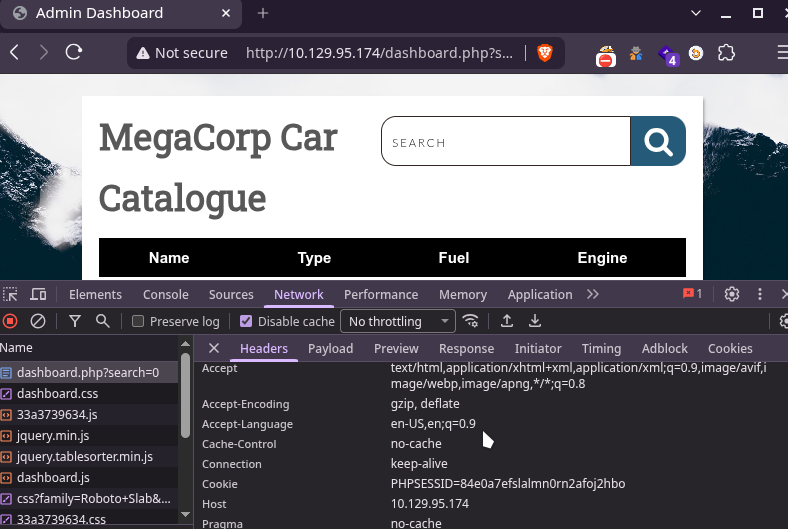The width and height of the screenshot is (788, 529).
Task: Open DevTools settings gear
Action: (732, 294)
